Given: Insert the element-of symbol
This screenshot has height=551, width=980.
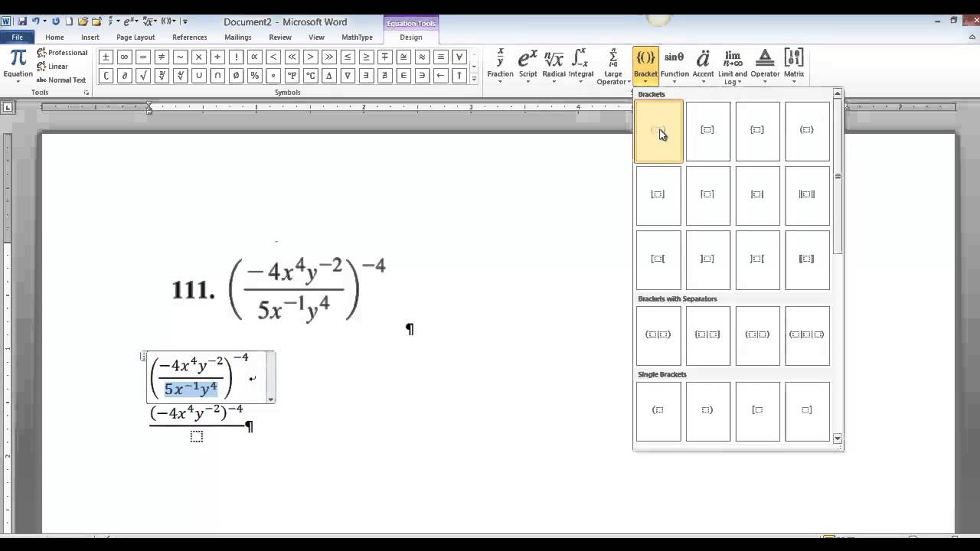Looking at the screenshot, I should point(403,75).
